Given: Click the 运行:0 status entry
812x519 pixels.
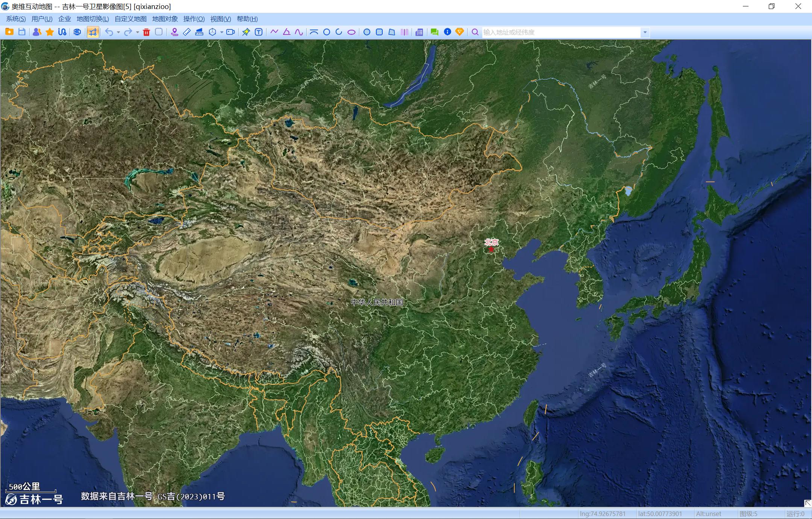Looking at the screenshot, I should point(795,514).
